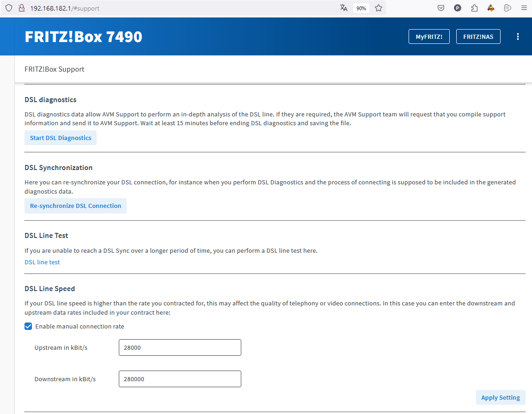Click Apply Setting button
Viewport: 532px width, 414px height.
(x=500, y=397)
